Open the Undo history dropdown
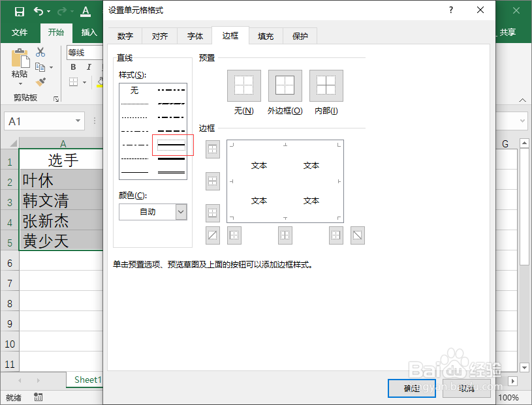The image size is (532, 405). tap(48, 12)
